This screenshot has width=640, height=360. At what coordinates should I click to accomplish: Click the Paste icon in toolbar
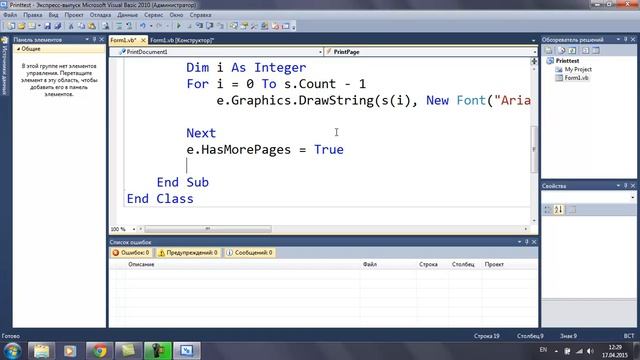tap(92, 26)
